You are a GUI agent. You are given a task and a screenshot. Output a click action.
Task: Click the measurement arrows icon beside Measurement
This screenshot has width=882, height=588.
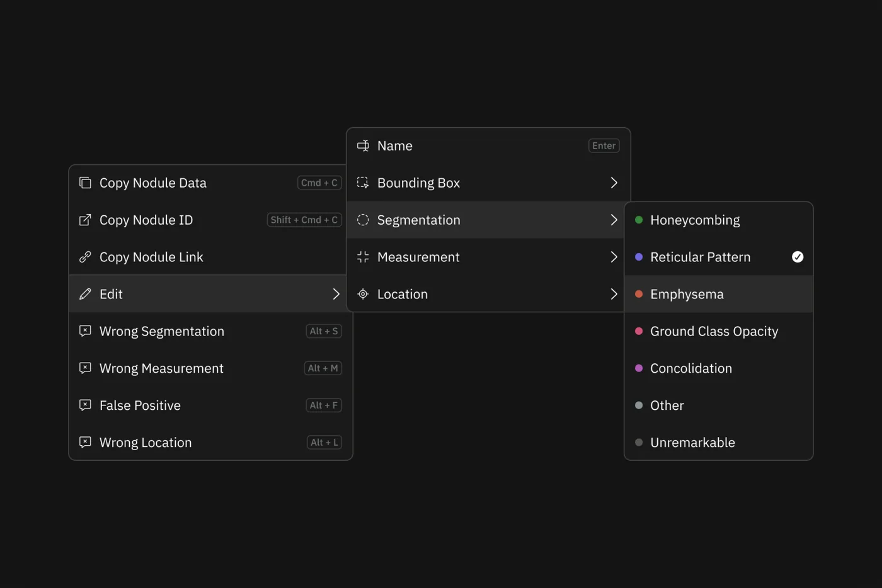pos(363,257)
